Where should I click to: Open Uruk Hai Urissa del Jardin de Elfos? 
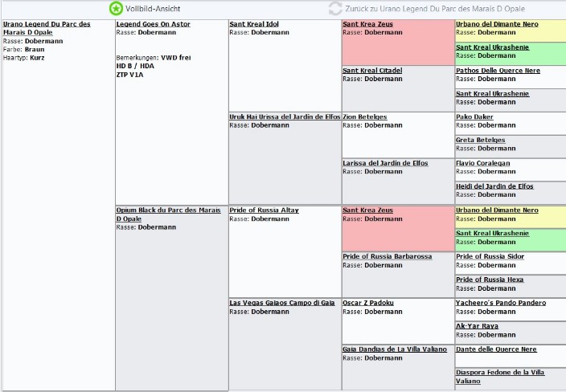285,116
